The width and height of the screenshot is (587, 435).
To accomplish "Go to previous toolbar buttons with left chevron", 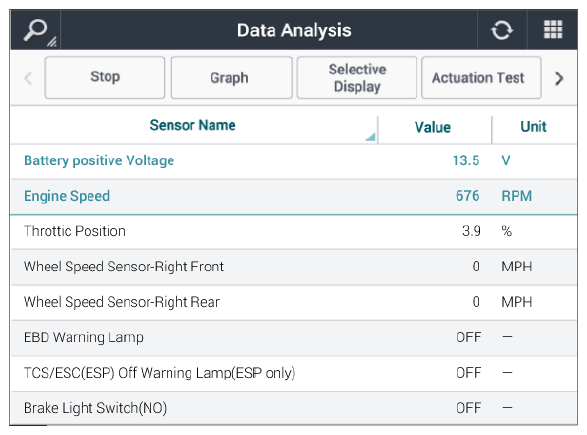I will pyautogui.click(x=28, y=78).
